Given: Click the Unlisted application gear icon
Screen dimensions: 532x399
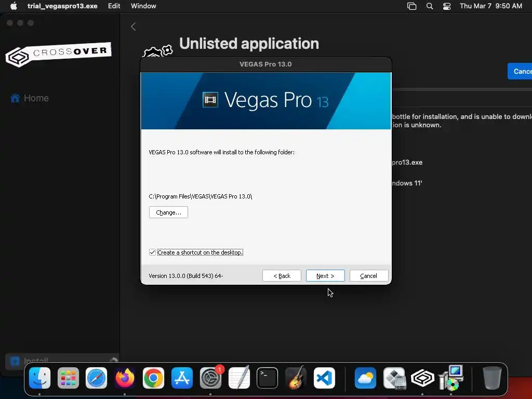Looking at the screenshot, I should click(x=157, y=51).
